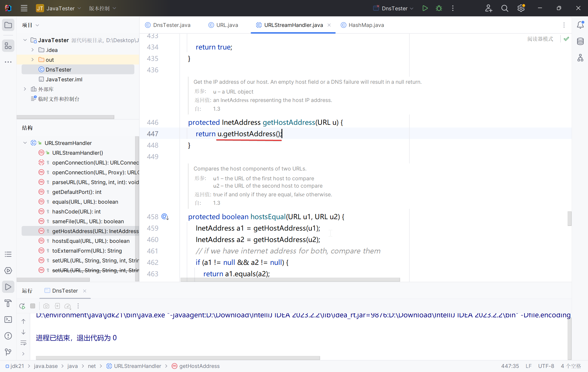The height and width of the screenshot is (372, 588).
Task: Open the Database tool window
Action: point(580,41)
